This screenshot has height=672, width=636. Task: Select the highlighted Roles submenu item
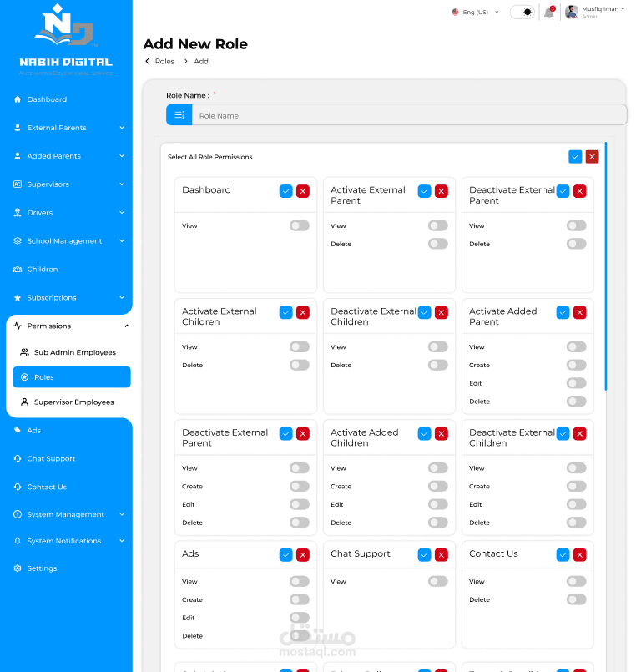click(x=72, y=377)
